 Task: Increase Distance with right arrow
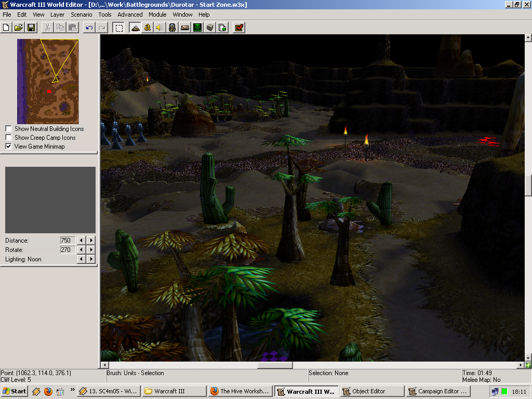tap(91, 240)
